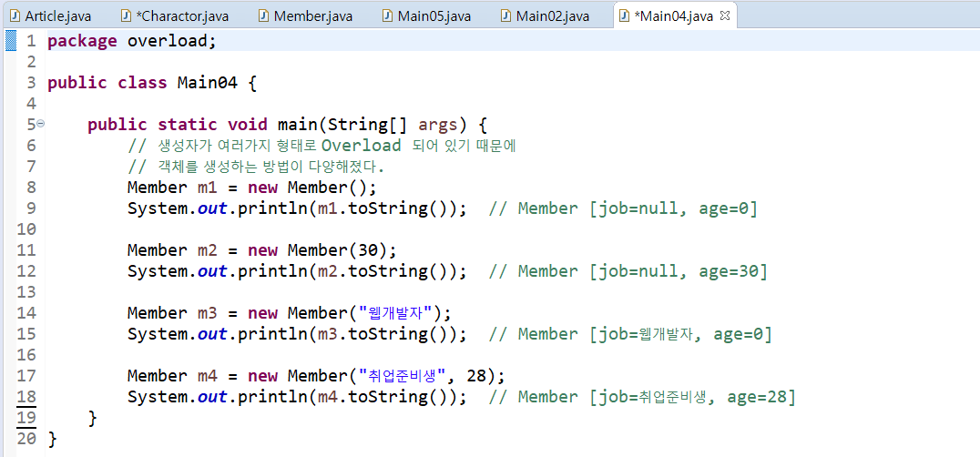
Task: Click line number 19 in the gutter
Action: coord(27,418)
